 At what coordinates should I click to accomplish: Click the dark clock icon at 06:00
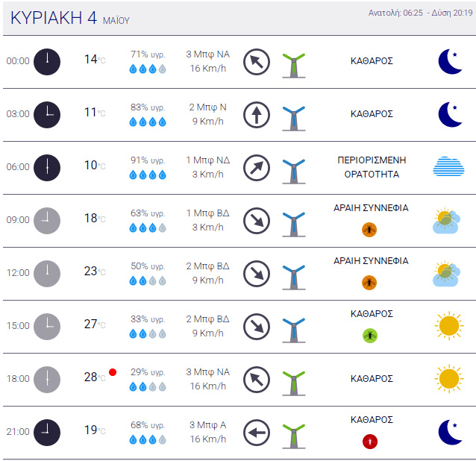[47, 168]
